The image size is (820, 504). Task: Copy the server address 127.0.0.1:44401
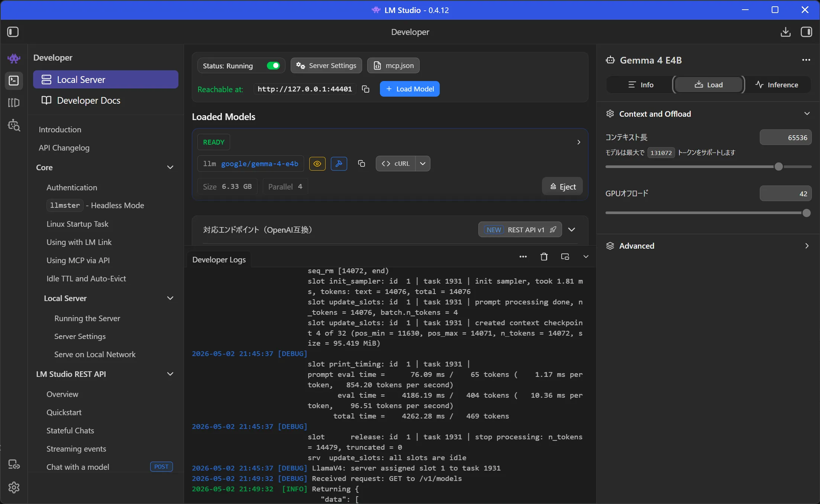pyautogui.click(x=366, y=89)
